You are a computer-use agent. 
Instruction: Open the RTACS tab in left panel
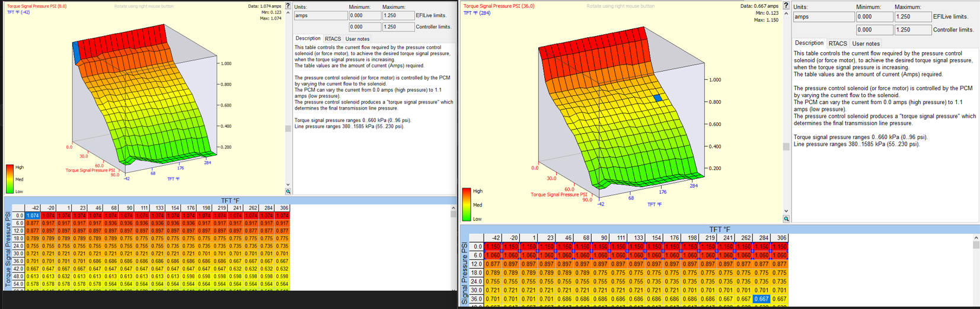pos(333,39)
